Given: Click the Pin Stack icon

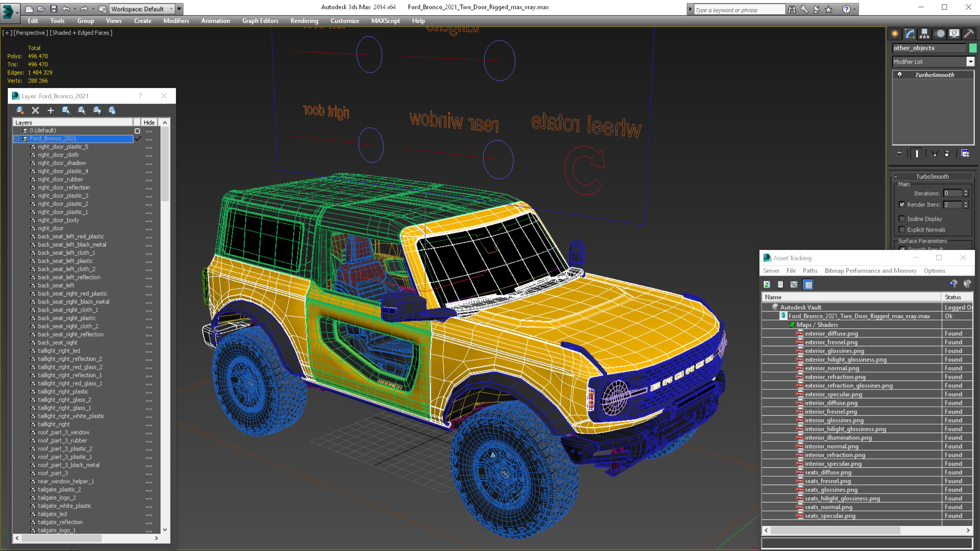Looking at the screenshot, I should click(899, 154).
